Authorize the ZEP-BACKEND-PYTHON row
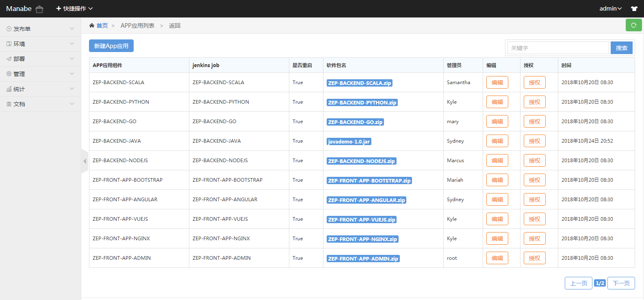Viewport: 644px width, 300px height. [535, 102]
